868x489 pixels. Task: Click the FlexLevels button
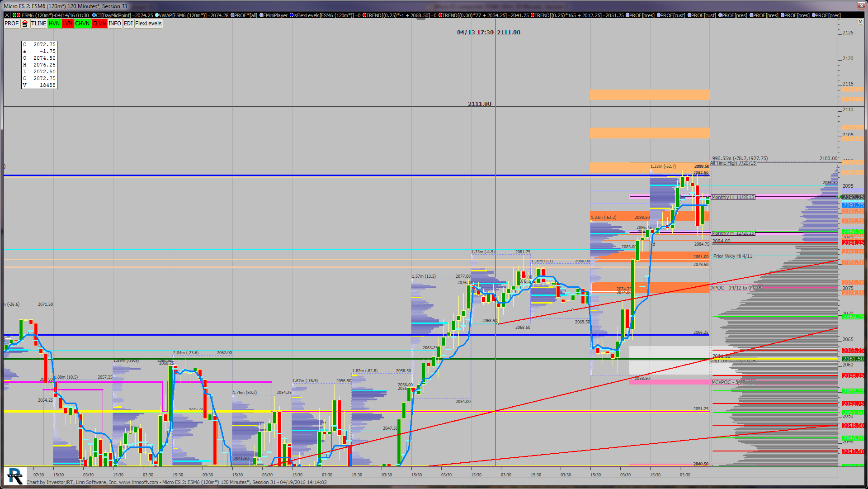coord(148,24)
